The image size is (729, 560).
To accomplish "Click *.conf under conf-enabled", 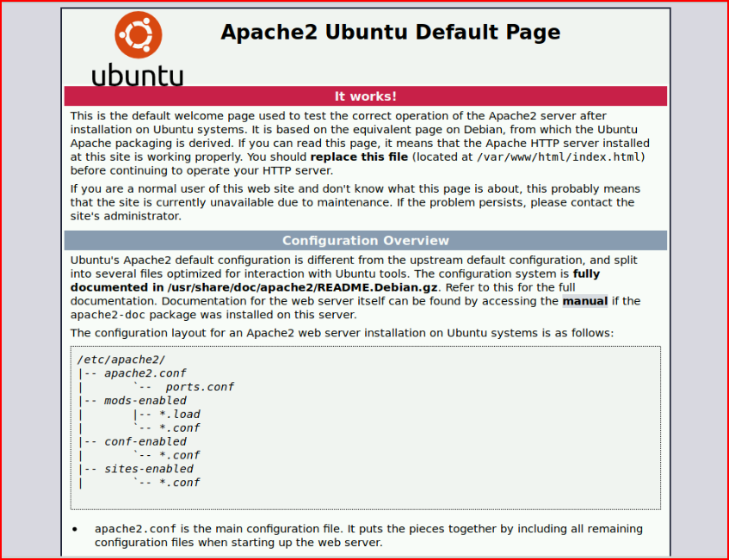I will click(180, 455).
